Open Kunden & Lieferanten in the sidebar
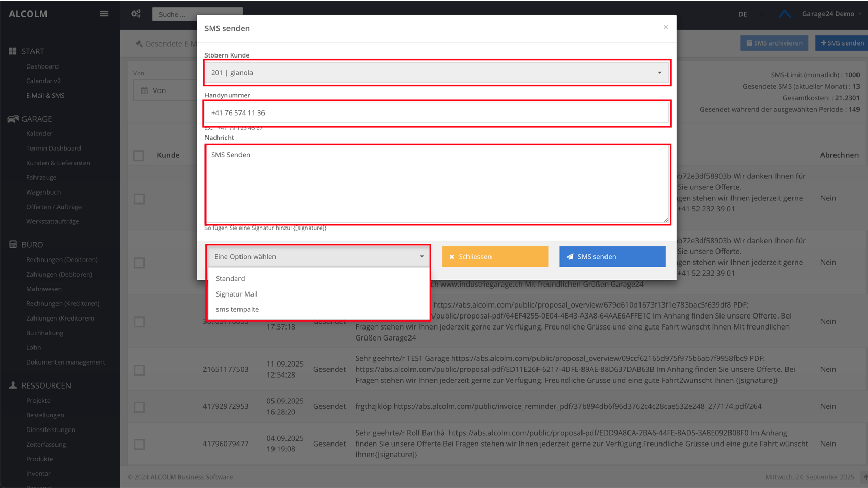 (58, 163)
